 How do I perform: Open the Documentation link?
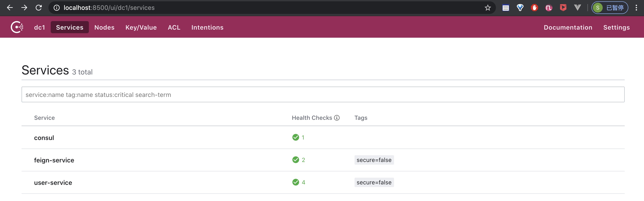click(x=568, y=27)
